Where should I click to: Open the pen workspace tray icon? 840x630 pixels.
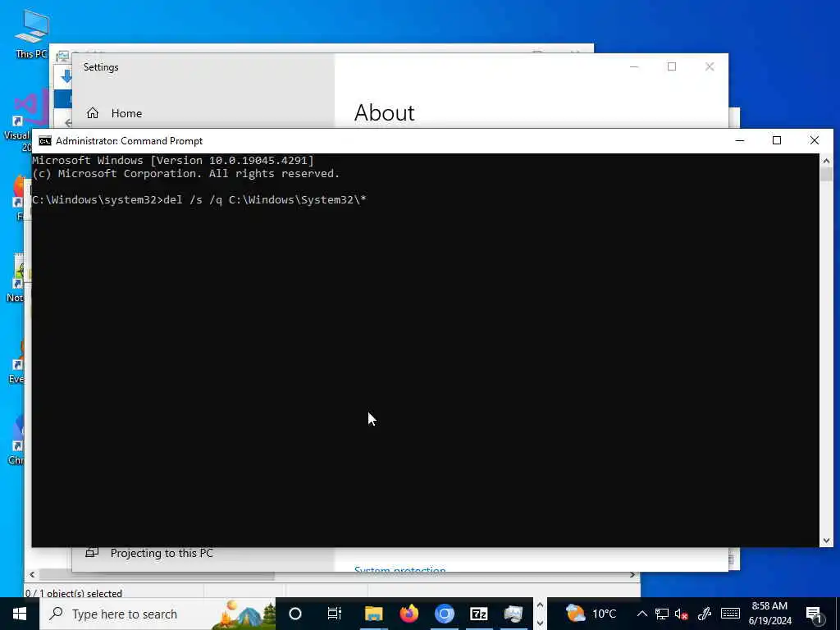pos(705,614)
